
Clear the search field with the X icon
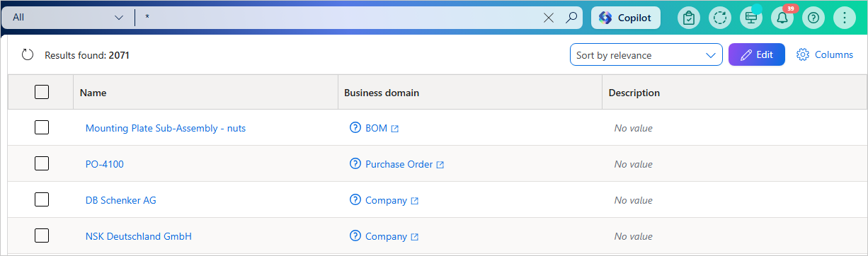pyautogui.click(x=549, y=18)
